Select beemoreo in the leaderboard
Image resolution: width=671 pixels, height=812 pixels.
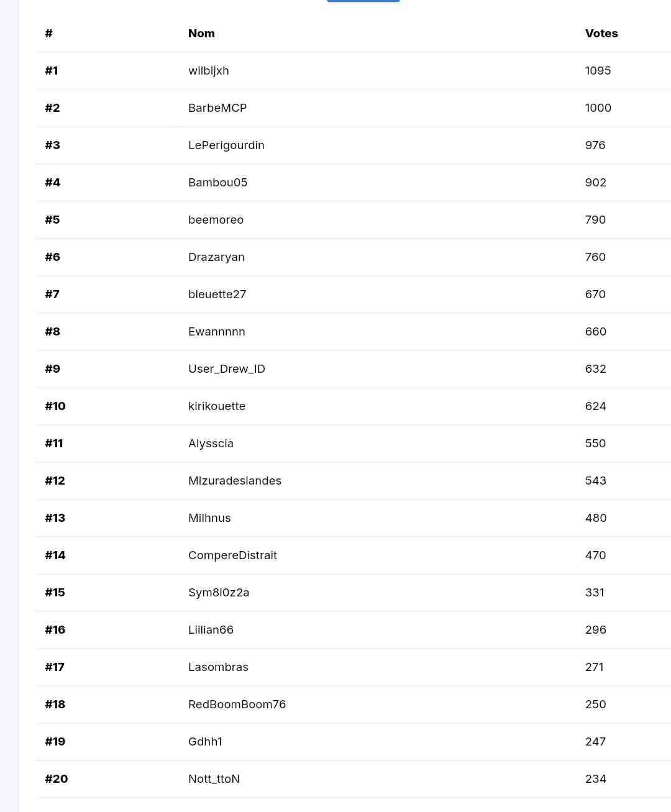click(216, 220)
